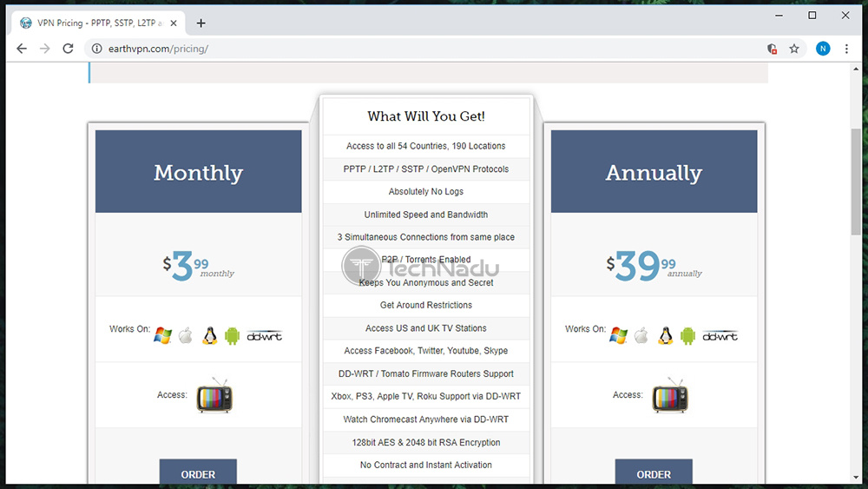This screenshot has width=868, height=489.
Task: Click the 'What Will You Get!' heading
Action: coord(425,116)
